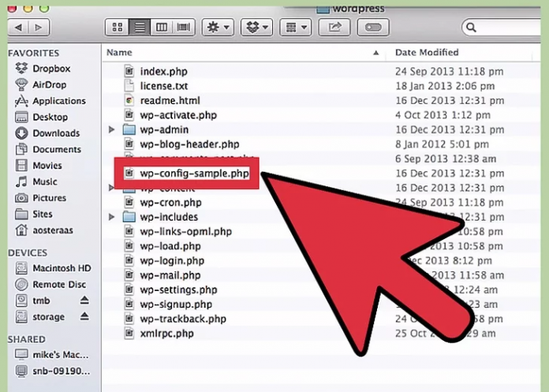The height and width of the screenshot is (392, 549).
Task: Eject the tmb drive
Action: coord(85,301)
